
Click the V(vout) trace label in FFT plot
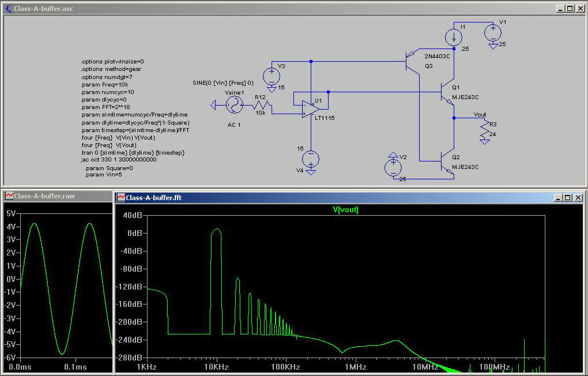[346, 209]
